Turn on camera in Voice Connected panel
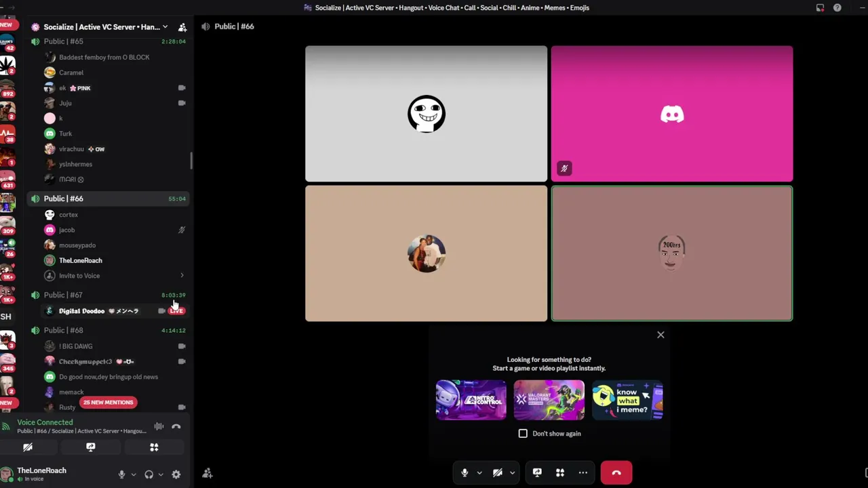The image size is (868, 488). [28, 447]
